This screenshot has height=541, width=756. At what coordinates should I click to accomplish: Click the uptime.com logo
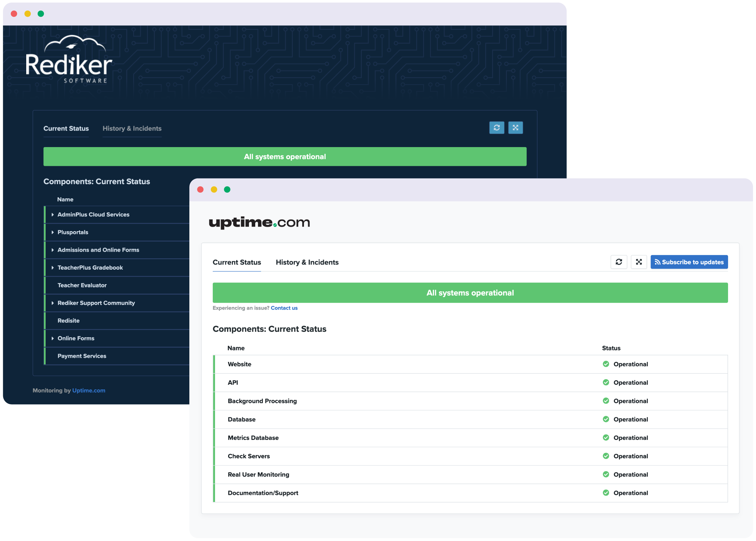point(259,223)
